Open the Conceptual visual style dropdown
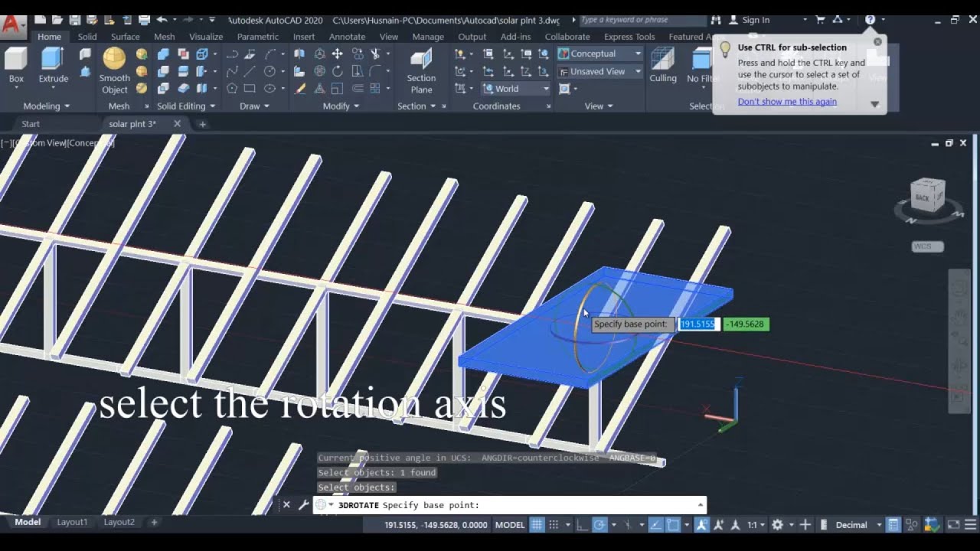The width and height of the screenshot is (980, 551). (x=599, y=54)
